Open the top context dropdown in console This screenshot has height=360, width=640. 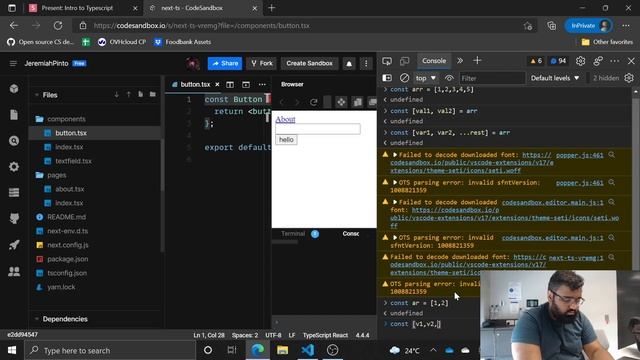pos(425,78)
